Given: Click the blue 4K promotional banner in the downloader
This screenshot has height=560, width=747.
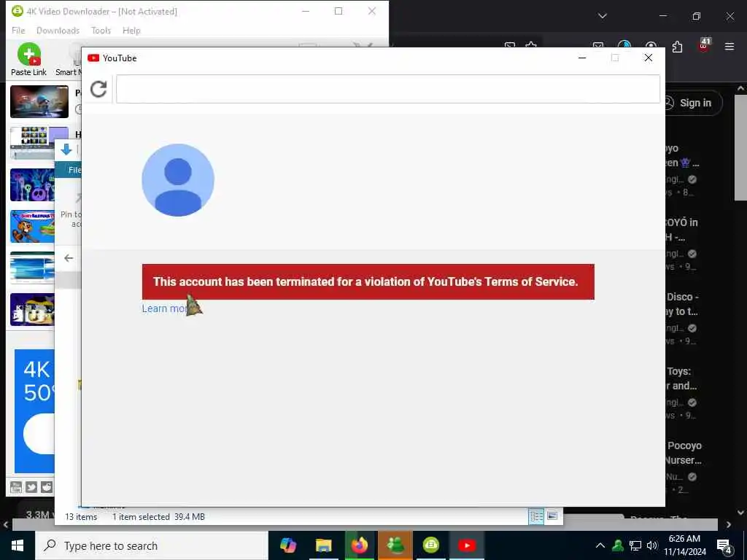Looking at the screenshot, I should [34, 411].
